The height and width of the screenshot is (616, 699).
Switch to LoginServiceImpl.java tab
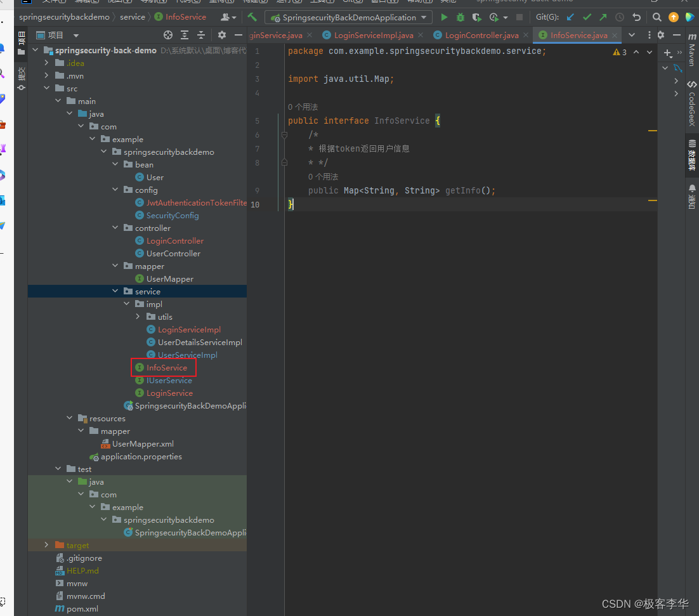click(x=373, y=36)
